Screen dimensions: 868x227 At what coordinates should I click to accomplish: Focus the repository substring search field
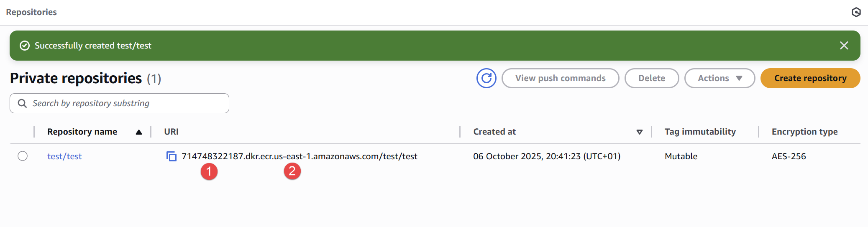point(125,103)
